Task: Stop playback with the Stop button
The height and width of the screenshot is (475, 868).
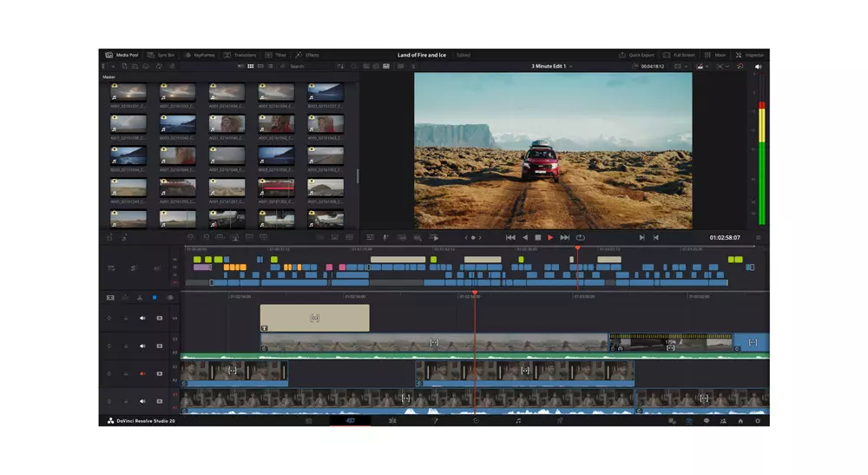Action: point(537,237)
